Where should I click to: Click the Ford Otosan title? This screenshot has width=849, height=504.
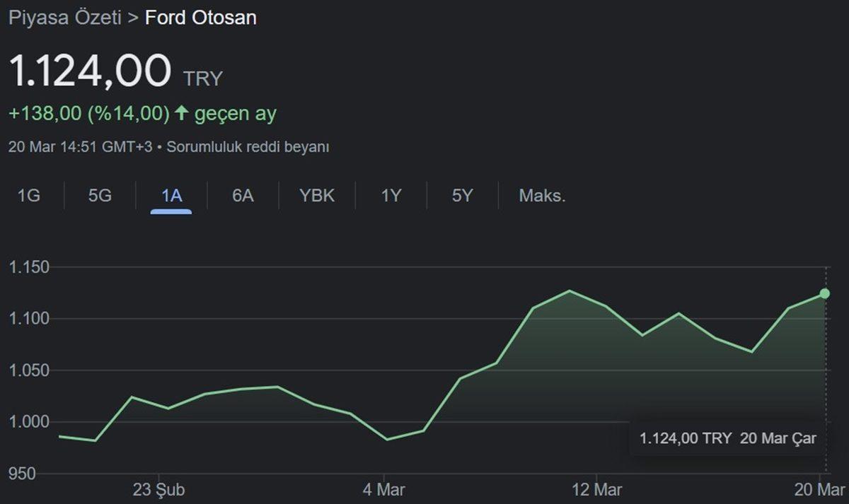pyautogui.click(x=200, y=18)
